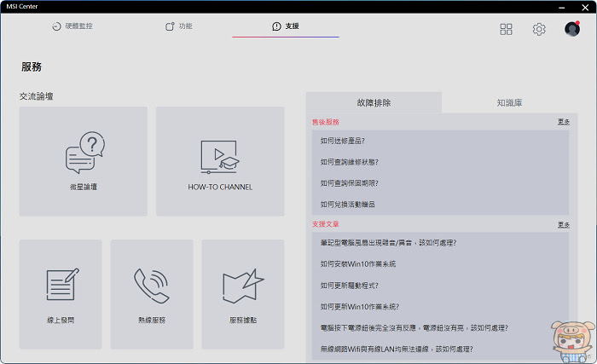597x364 pixels.
Task: Select the 支援 support tab
Action: coord(286,26)
